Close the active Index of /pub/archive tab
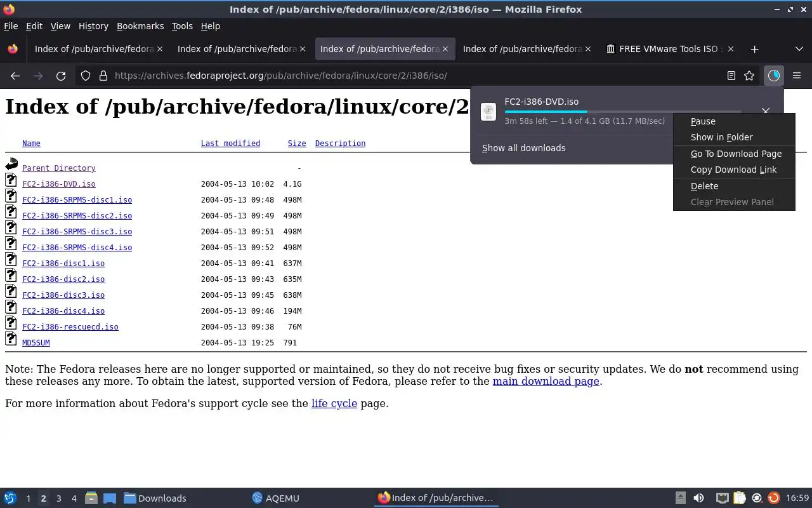The image size is (812, 508). (x=445, y=49)
